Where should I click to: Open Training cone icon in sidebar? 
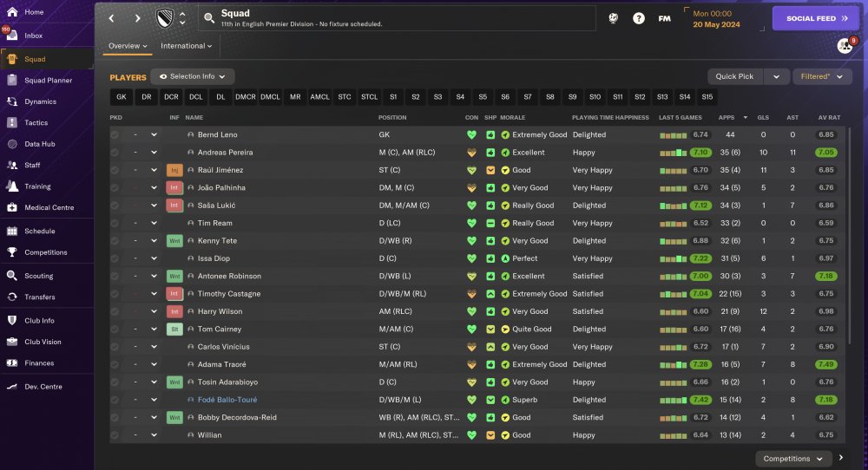[12, 186]
